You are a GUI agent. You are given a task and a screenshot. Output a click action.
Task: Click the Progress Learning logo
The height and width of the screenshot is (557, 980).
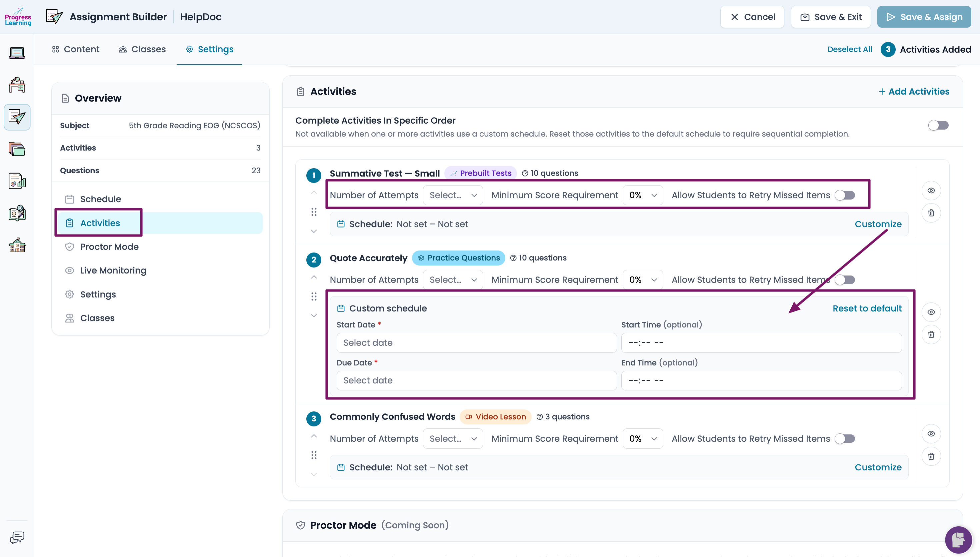(18, 17)
